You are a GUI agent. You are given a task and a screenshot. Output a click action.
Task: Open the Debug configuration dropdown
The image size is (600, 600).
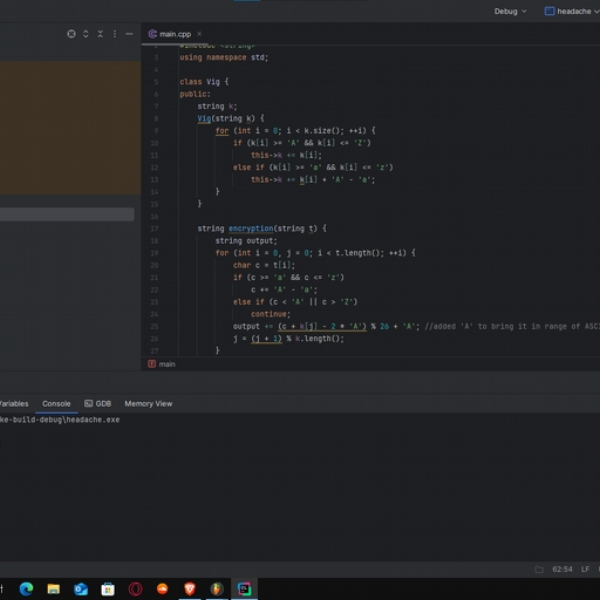click(x=510, y=11)
